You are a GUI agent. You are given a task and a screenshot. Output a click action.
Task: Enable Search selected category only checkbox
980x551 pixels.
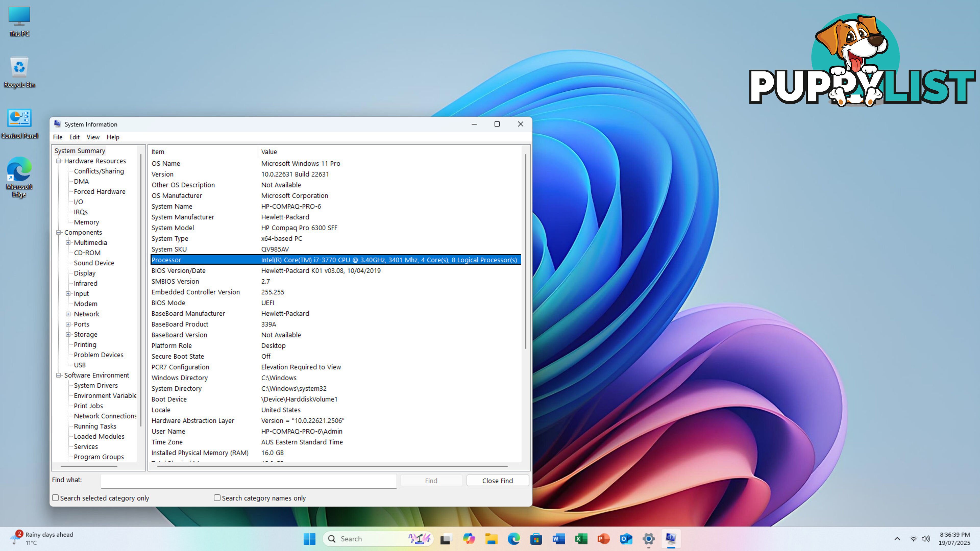click(x=56, y=498)
